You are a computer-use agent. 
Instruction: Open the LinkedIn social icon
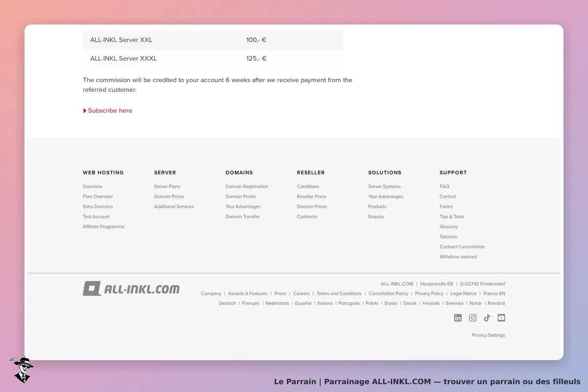458,318
